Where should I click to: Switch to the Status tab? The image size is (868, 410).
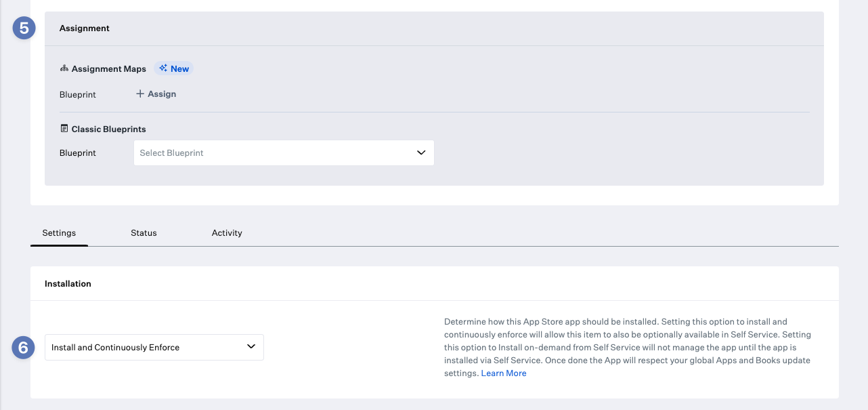click(x=144, y=232)
